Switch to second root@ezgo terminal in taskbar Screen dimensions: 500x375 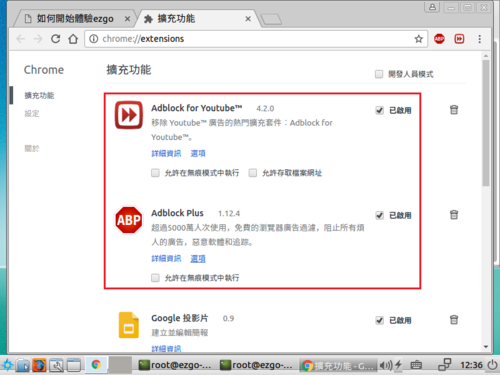click(256, 365)
